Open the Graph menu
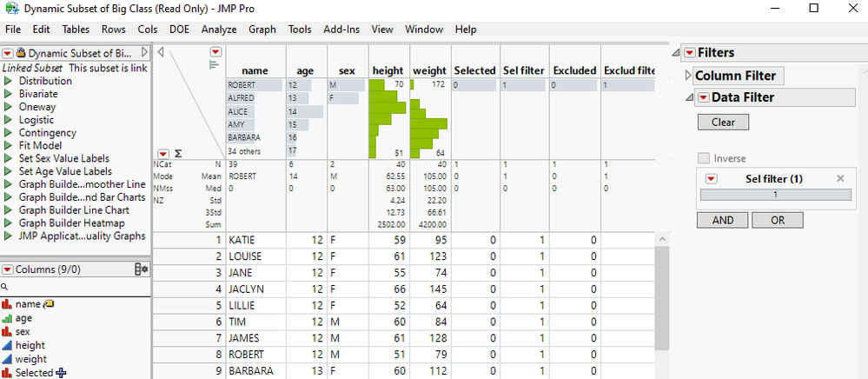Screen dimensions: 868x379 262,30
